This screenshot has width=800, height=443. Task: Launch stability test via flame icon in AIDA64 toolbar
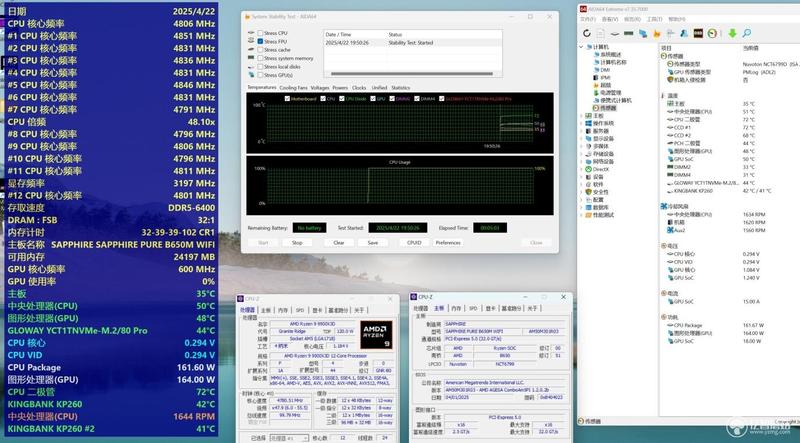657,33
